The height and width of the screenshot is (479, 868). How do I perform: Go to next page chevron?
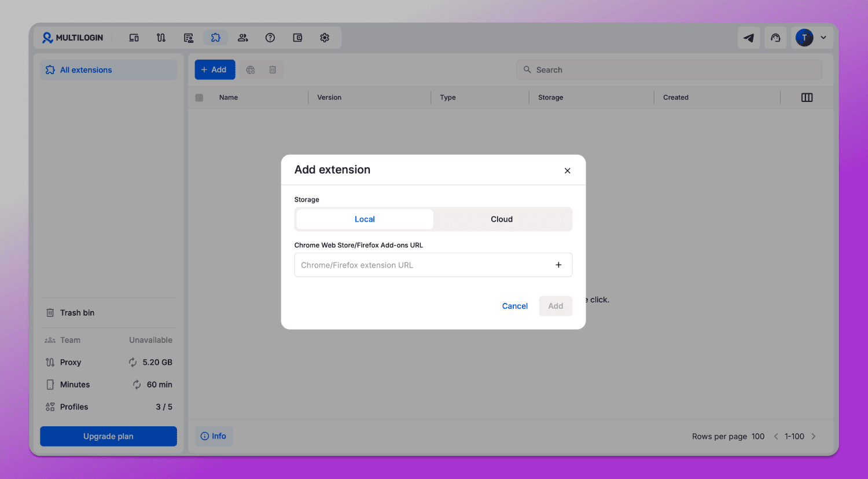pos(813,436)
